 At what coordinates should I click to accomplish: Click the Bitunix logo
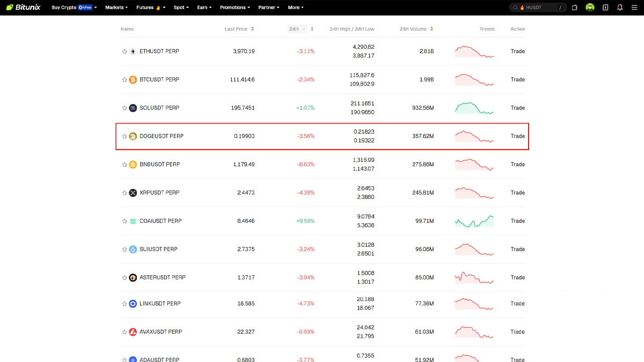23,8
